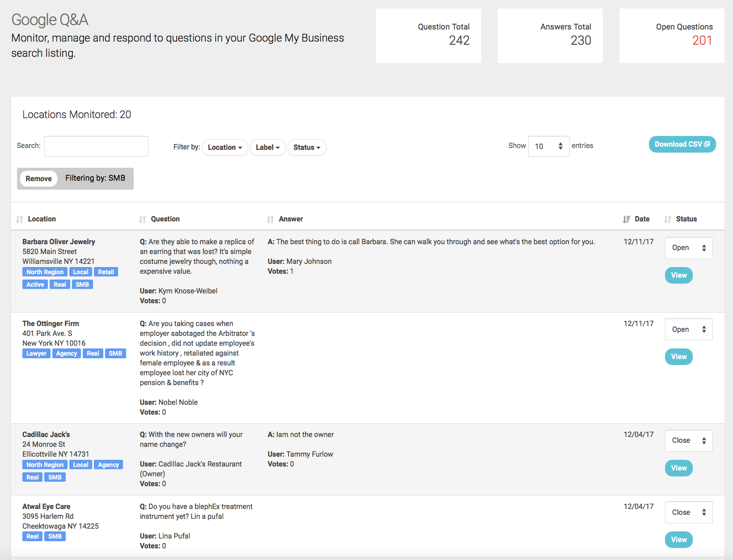Click North Region label on Barbara Oliver Jewelry
The image size is (733, 560).
coord(45,272)
